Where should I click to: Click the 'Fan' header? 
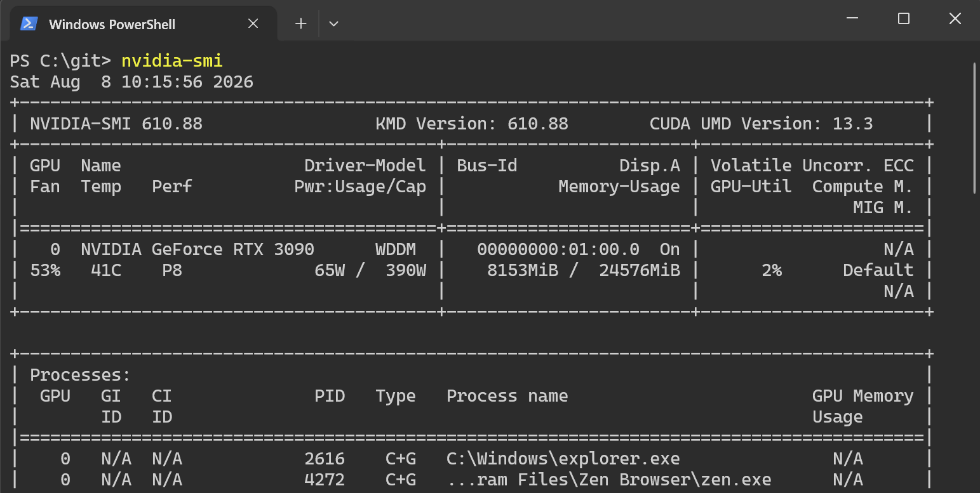pyautogui.click(x=45, y=187)
